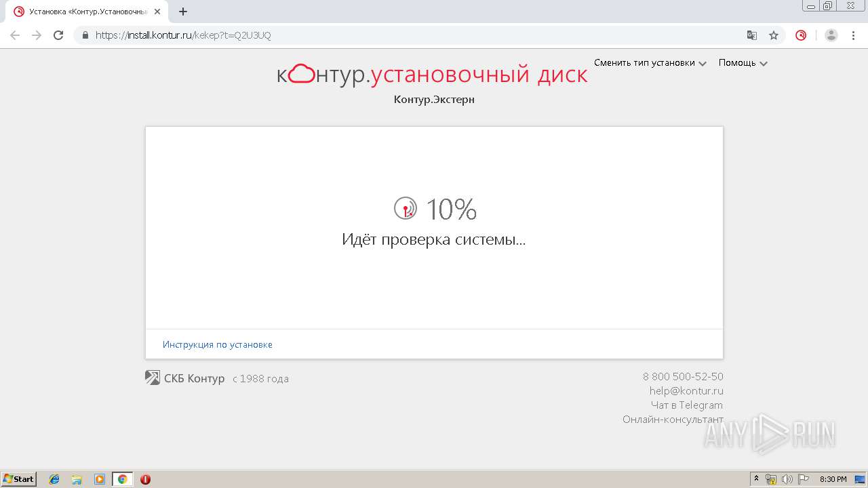The image size is (868, 488).
Task: Launch Internet Explorer from taskbar
Action: click(54, 479)
